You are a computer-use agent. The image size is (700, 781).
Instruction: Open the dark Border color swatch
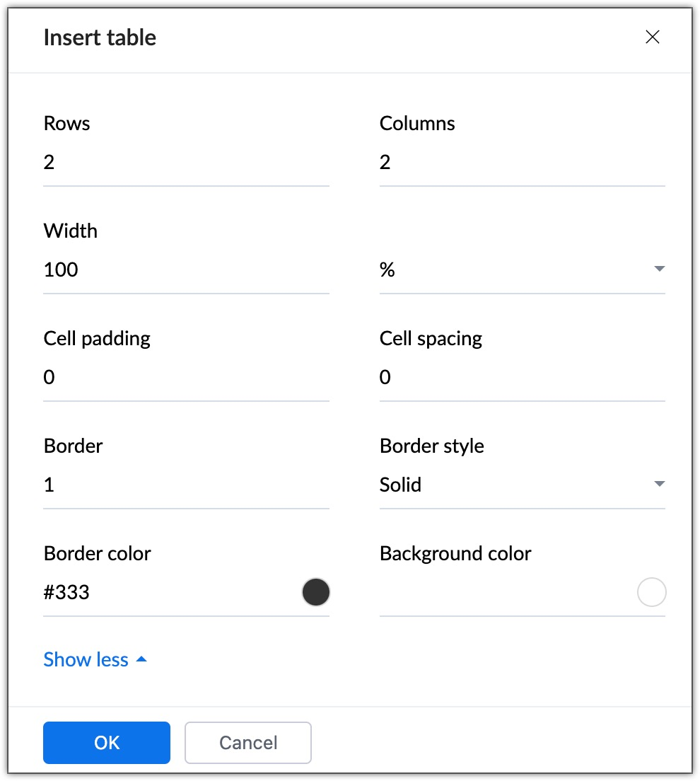(x=315, y=593)
